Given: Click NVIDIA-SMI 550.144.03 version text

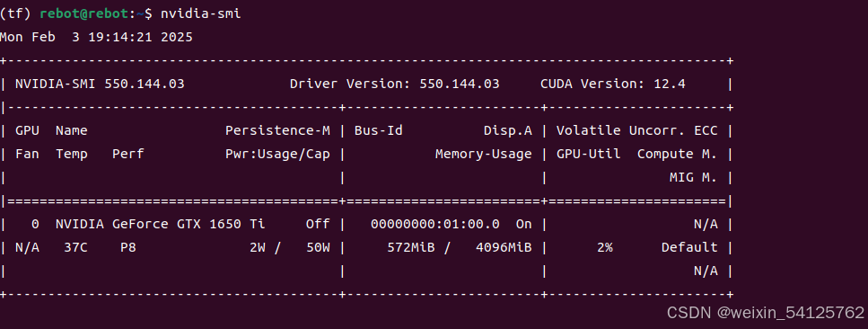Looking at the screenshot, I should tap(100, 84).
